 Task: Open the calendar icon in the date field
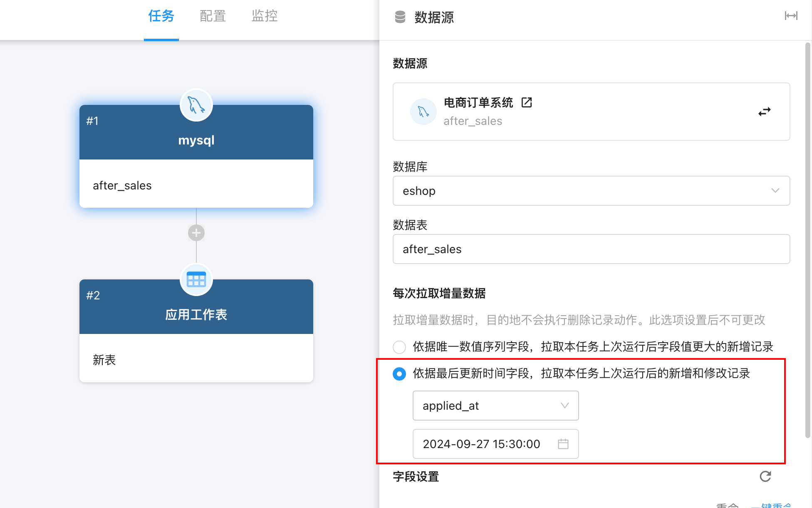tap(563, 444)
